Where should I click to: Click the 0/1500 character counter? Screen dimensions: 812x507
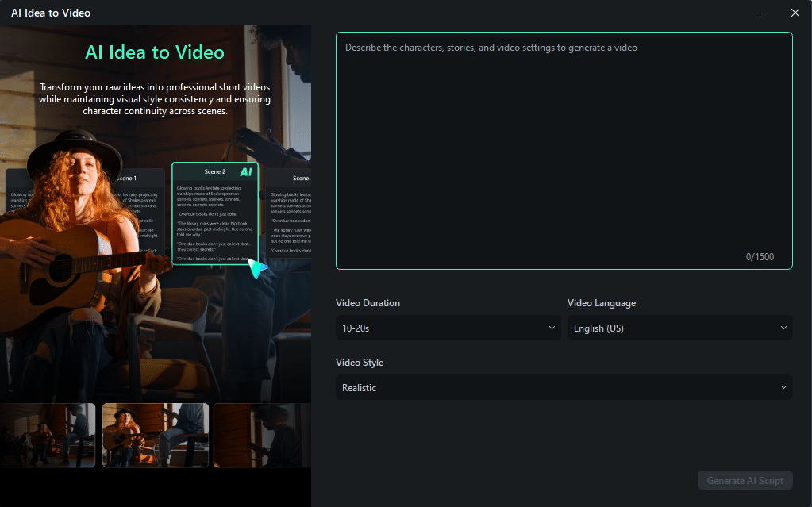(x=759, y=256)
